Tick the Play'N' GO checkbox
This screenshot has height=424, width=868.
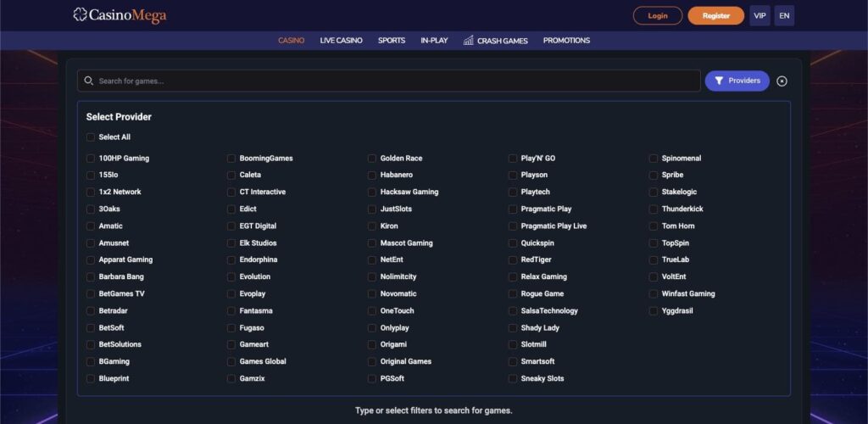click(513, 159)
